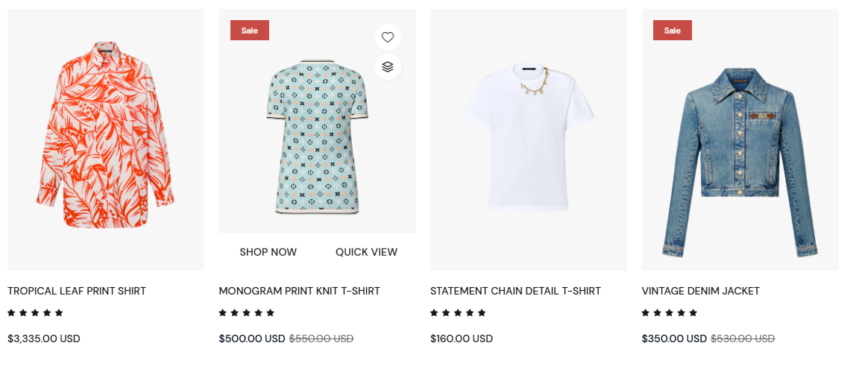Click the Sale badge on the Denim Jacket
Image resolution: width=868 pixels, height=378 pixels.
(673, 31)
